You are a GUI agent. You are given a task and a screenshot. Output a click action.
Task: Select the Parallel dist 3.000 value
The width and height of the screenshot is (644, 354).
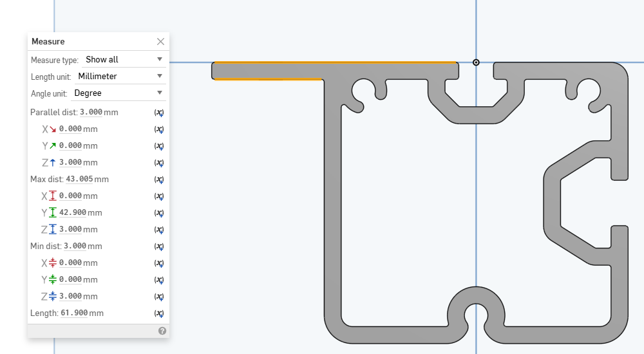pos(91,112)
